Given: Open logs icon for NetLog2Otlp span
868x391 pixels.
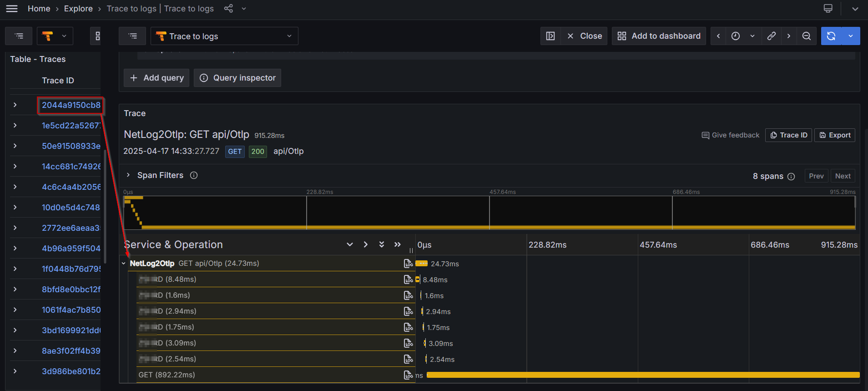Looking at the screenshot, I should (x=409, y=264).
